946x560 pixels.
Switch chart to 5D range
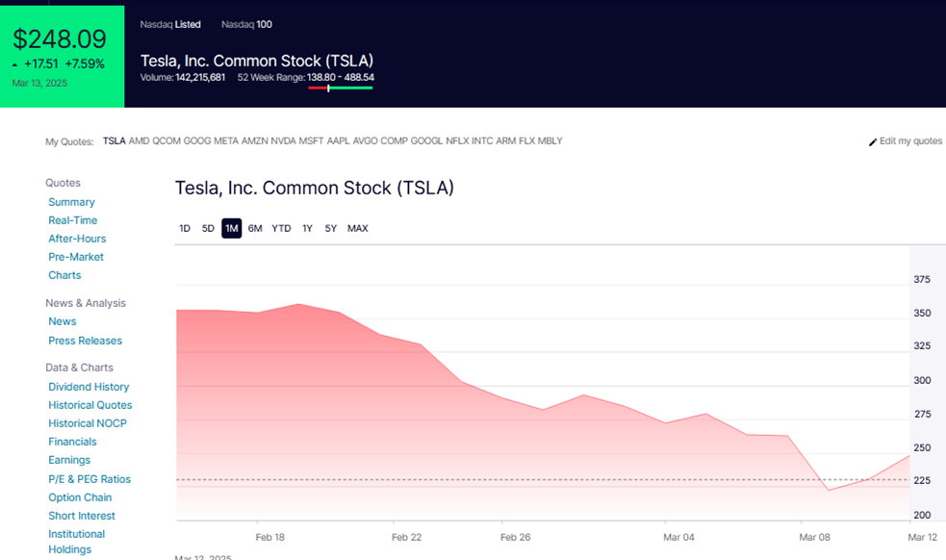click(x=208, y=228)
